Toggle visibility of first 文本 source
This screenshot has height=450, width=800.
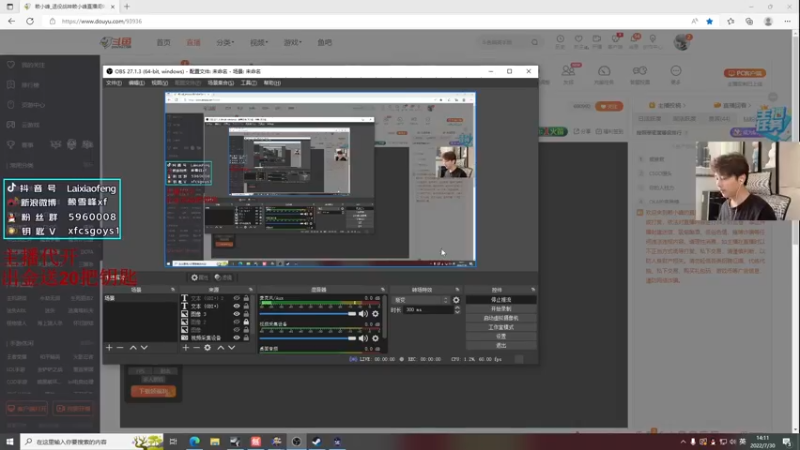tap(236, 298)
